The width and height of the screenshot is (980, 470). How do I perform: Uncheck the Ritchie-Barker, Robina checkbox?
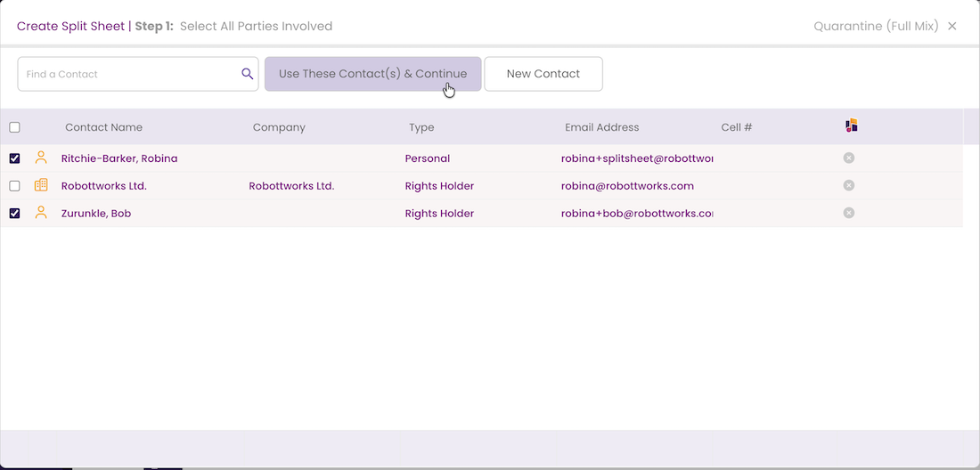(14, 158)
